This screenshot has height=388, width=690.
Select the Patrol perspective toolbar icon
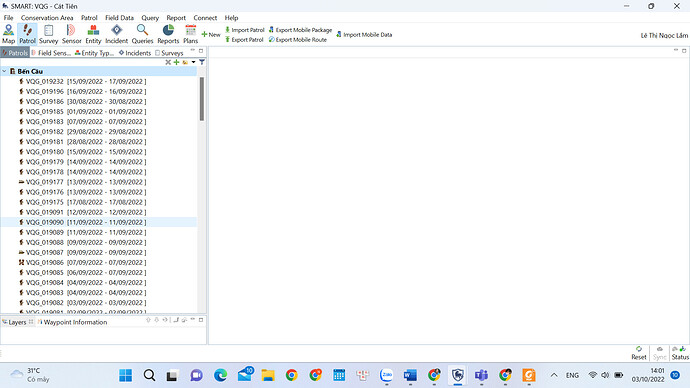pyautogui.click(x=27, y=34)
